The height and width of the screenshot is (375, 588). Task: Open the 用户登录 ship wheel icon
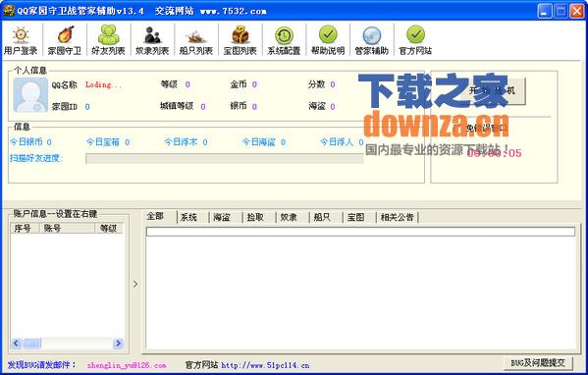21,34
